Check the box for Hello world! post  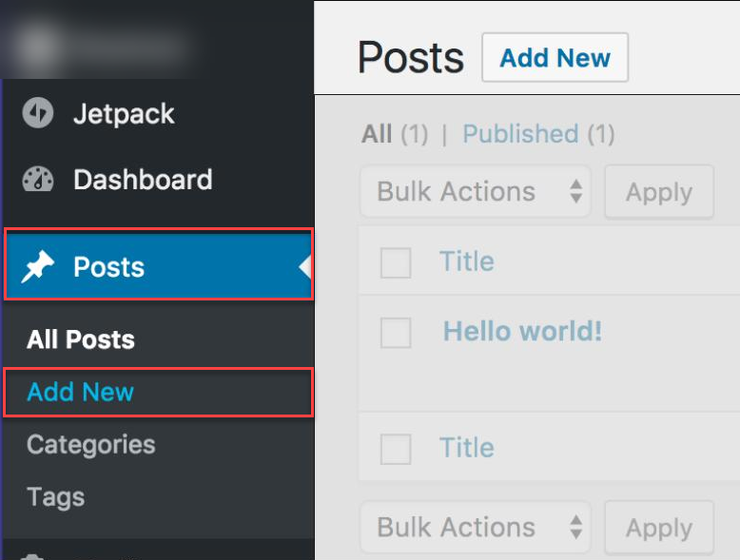pyautogui.click(x=396, y=333)
